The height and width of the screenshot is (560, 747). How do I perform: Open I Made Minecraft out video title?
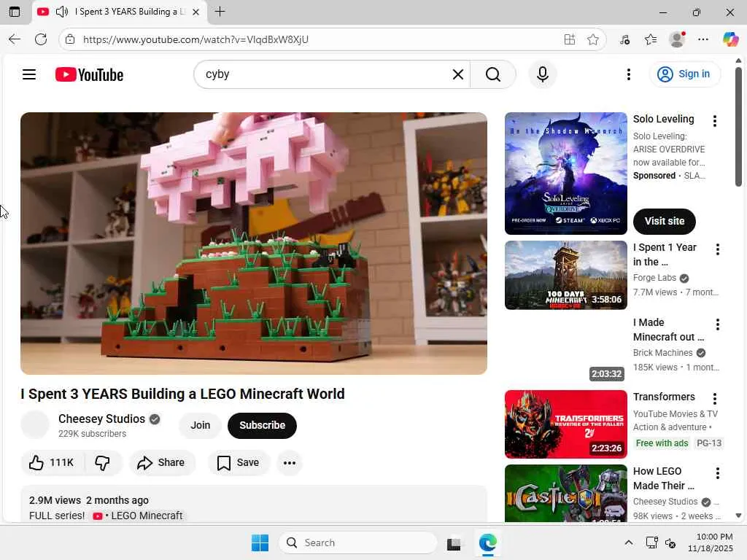[x=668, y=330]
